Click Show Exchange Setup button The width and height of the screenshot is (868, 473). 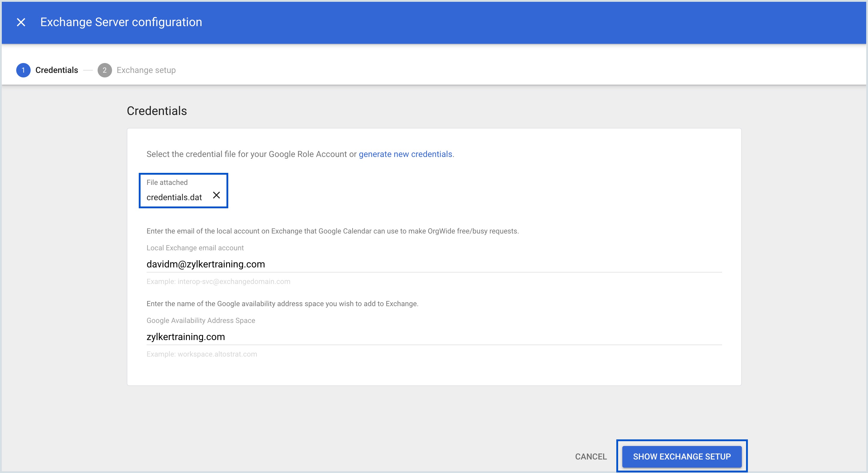click(x=682, y=456)
